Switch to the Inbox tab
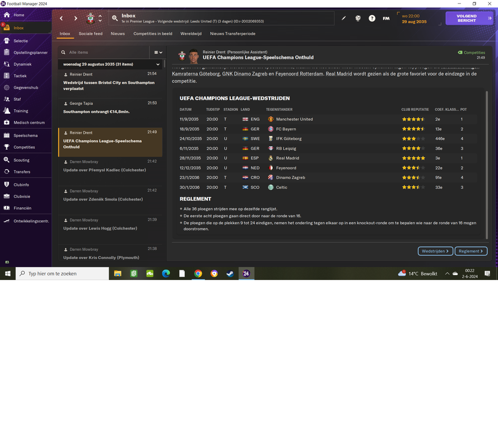The height and width of the screenshot is (448, 498). [65, 34]
